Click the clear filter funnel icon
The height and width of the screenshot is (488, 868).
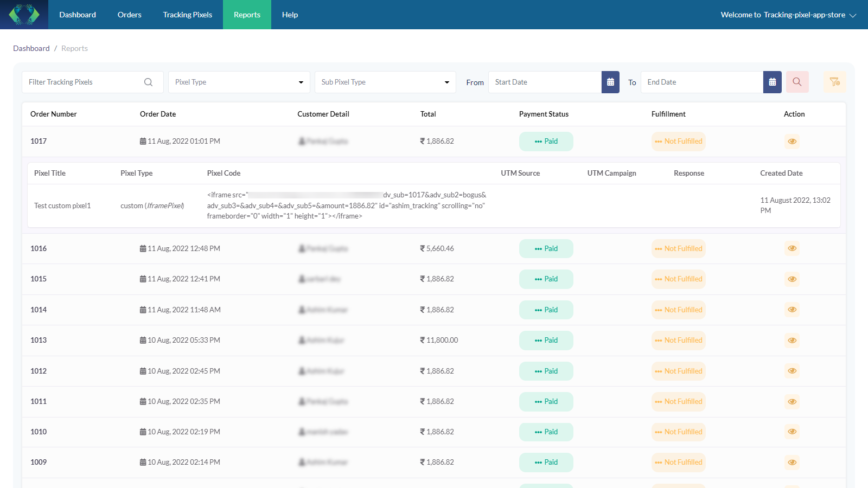834,82
